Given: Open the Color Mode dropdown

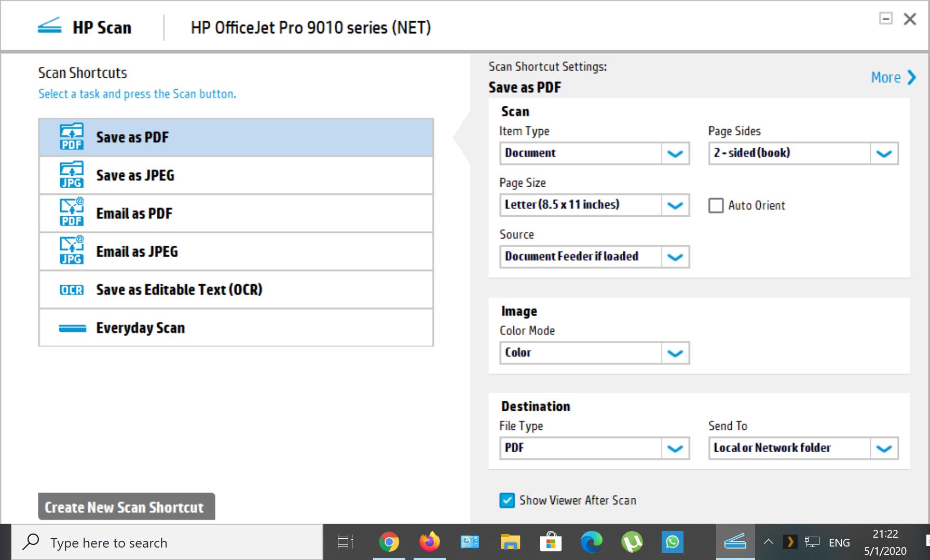Looking at the screenshot, I should [x=675, y=353].
